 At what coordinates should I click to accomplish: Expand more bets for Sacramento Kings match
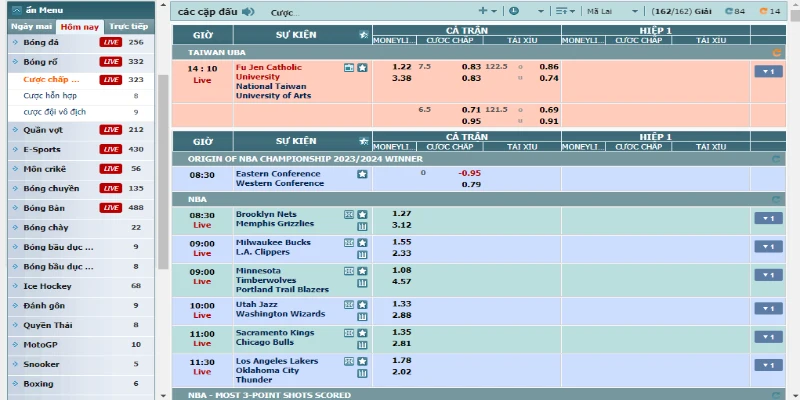[768, 337]
